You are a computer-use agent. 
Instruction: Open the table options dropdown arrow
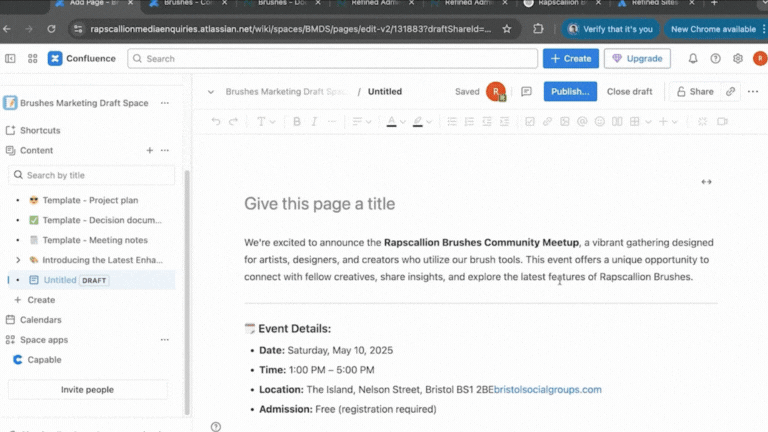pyautogui.click(x=648, y=122)
